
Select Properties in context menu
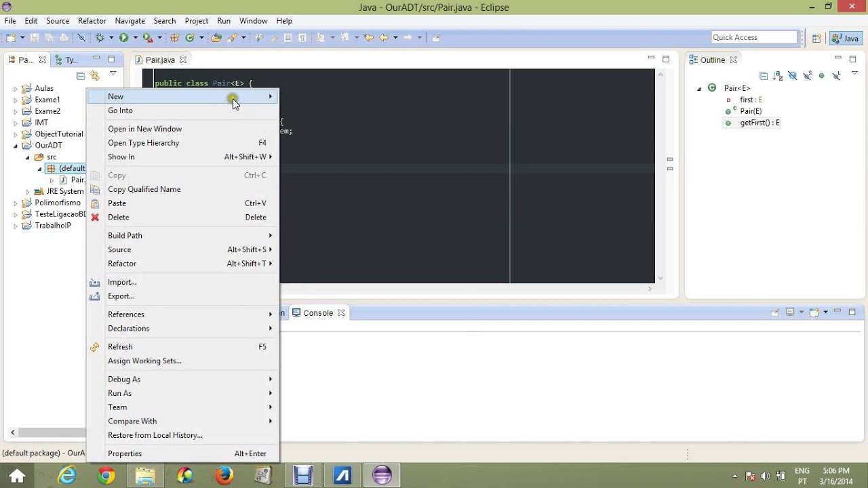click(183, 453)
